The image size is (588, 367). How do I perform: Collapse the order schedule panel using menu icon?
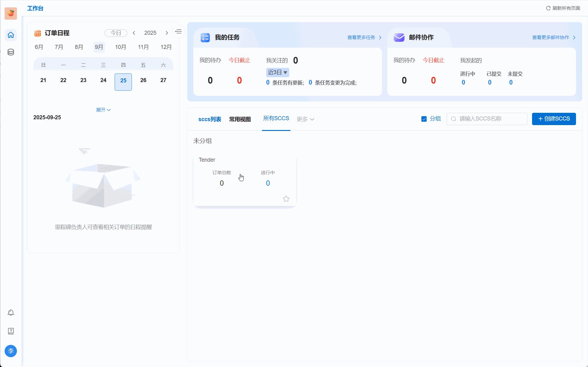[178, 32]
